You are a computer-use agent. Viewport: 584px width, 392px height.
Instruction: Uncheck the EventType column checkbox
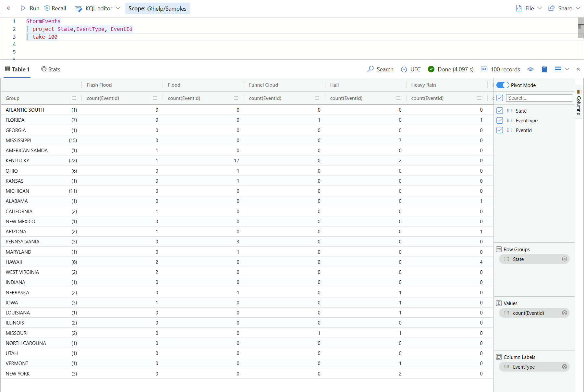click(500, 120)
